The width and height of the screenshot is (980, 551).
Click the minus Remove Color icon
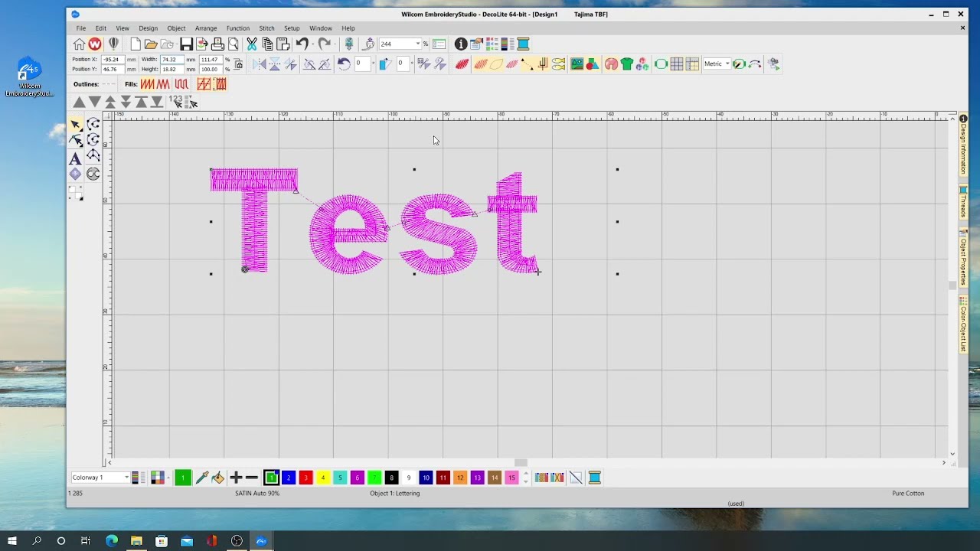tap(251, 478)
